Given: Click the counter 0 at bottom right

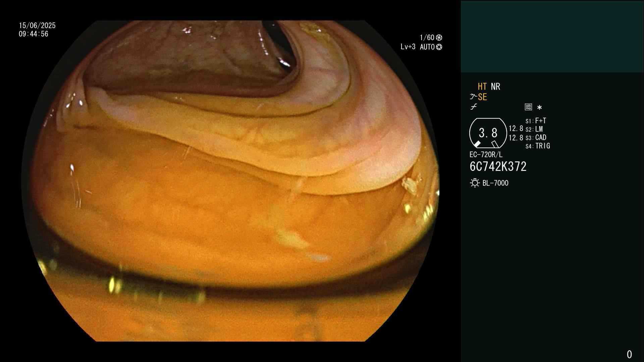Looking at the screenshot, I should pos(629,354).
